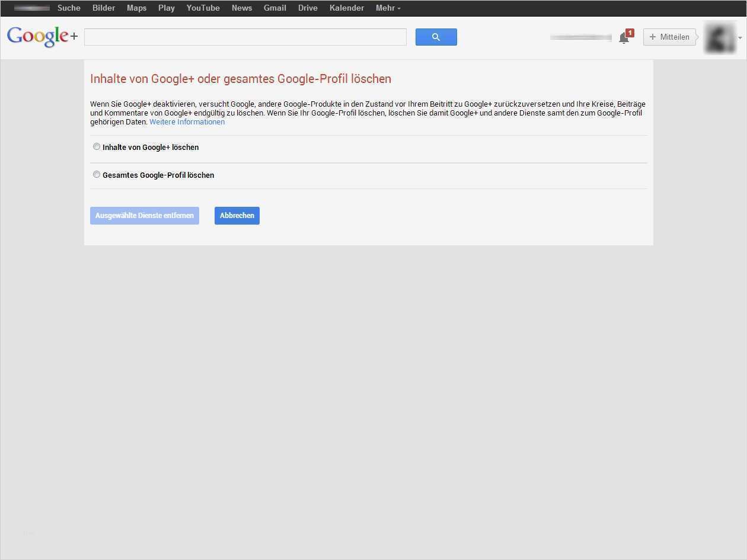Open Play in the top bar
Screen dimensions: 747x560
167,8
